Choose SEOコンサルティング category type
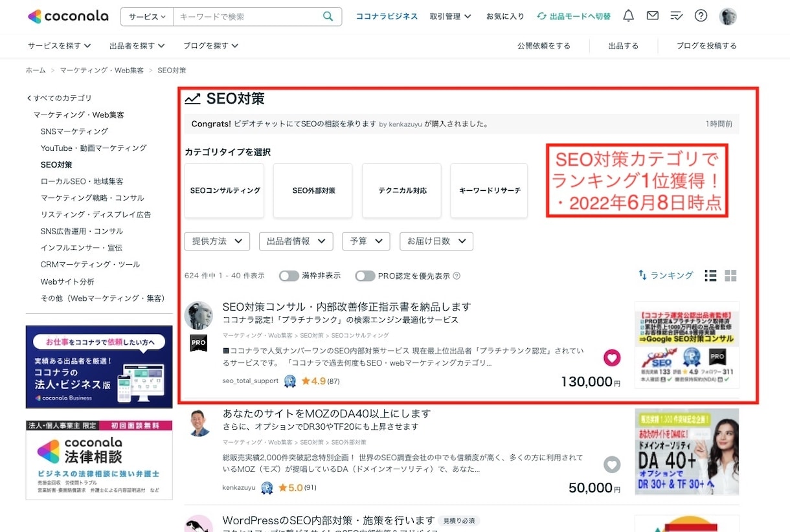This screenshot has width=790, height=532. pos(224,190)
